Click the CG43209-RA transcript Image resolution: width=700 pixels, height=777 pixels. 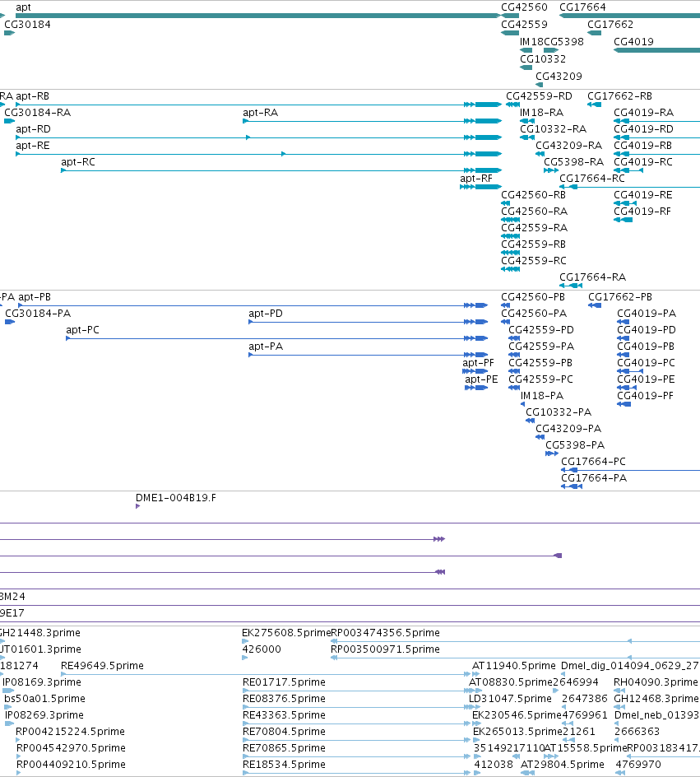click(540, 154)
